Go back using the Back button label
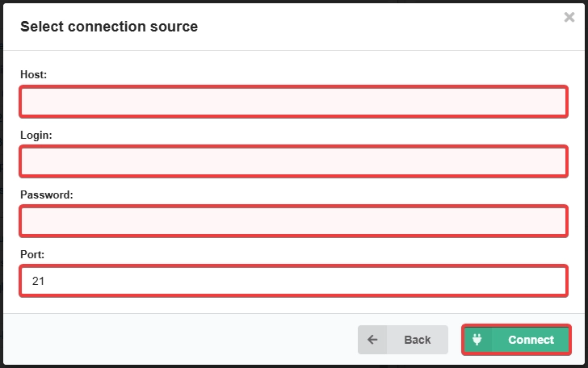Viewport: 588px width, 368px height. pyautogui.click(x=418, y=340)
